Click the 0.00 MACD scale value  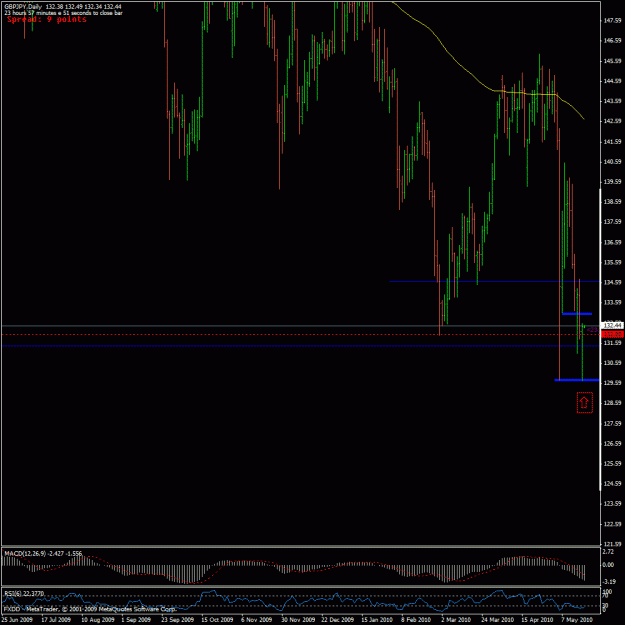click(609, 565)
